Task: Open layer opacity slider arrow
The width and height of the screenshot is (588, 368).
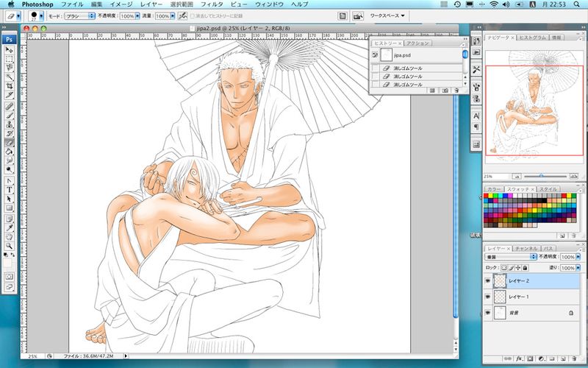Action: click(x=578, y=257)
